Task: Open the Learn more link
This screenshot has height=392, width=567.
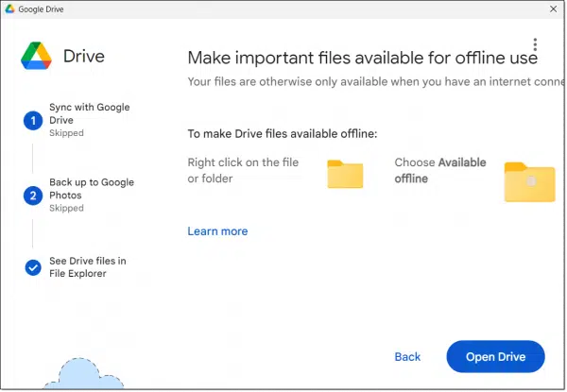Action: pos(217,231)
